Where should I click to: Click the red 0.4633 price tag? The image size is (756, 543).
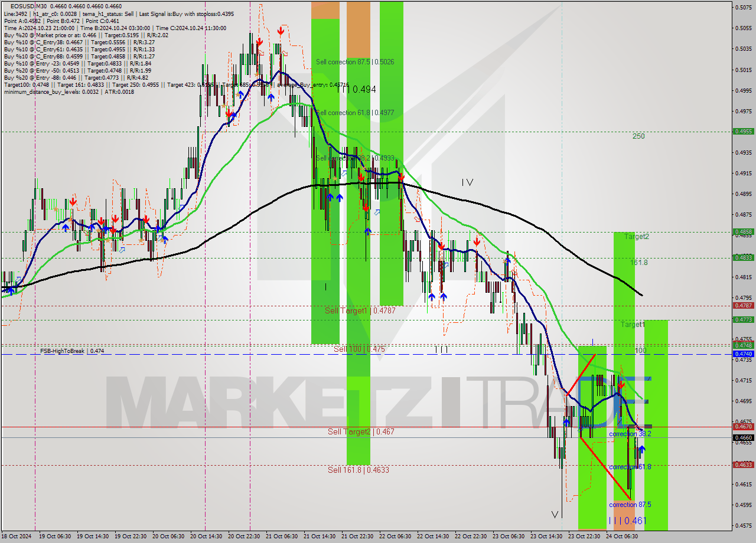pyautogui.click(x=743, y=465)
